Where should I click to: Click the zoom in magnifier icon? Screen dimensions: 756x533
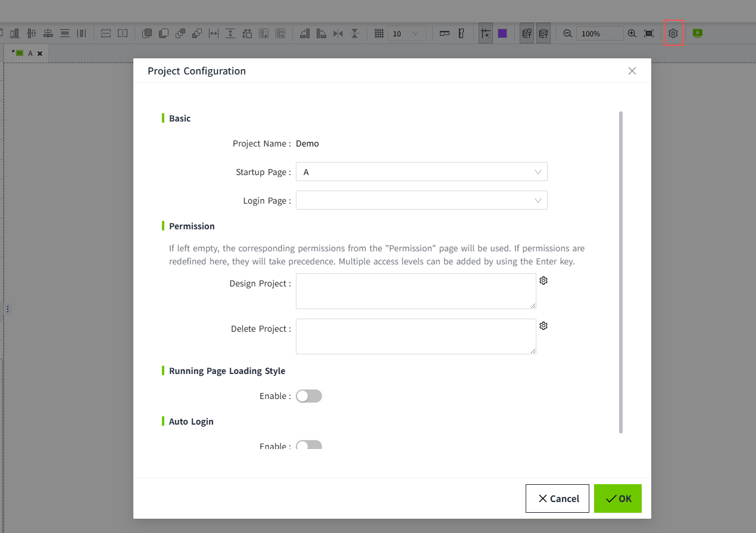pos(632,34)
